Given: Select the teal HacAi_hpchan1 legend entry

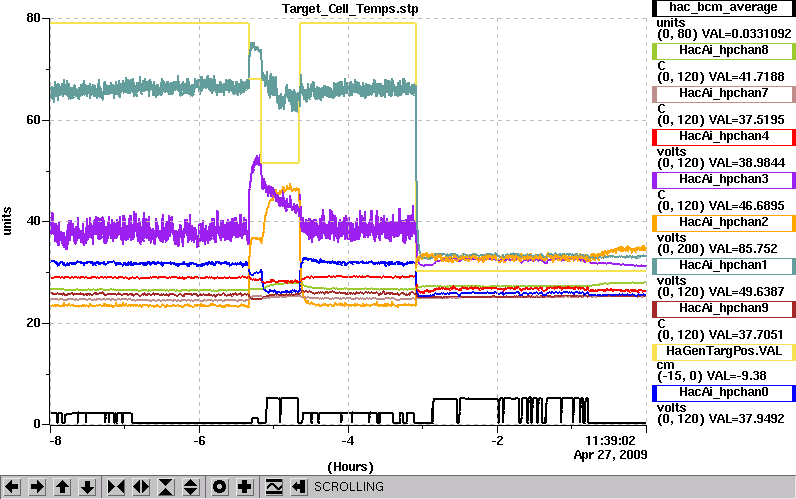Looking at the screenshot, I should click(723, 266).
